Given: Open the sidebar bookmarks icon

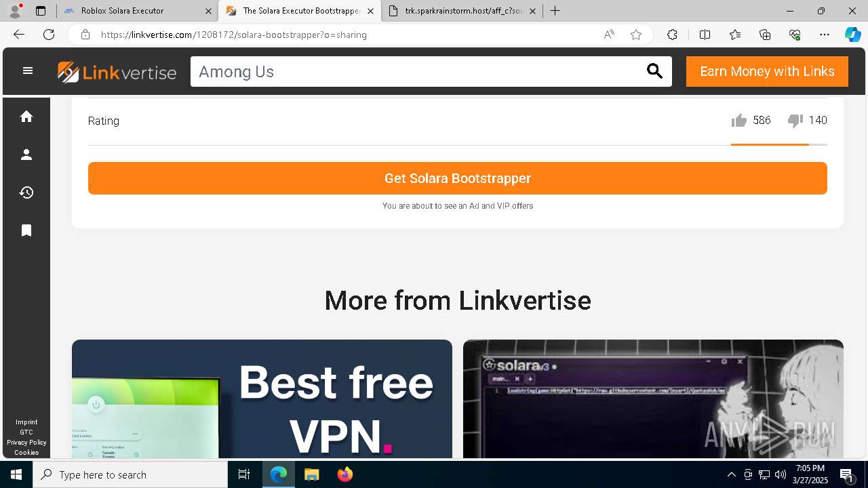Looking at the screenshot, I should pyautogui.click(x=26, y=230).
